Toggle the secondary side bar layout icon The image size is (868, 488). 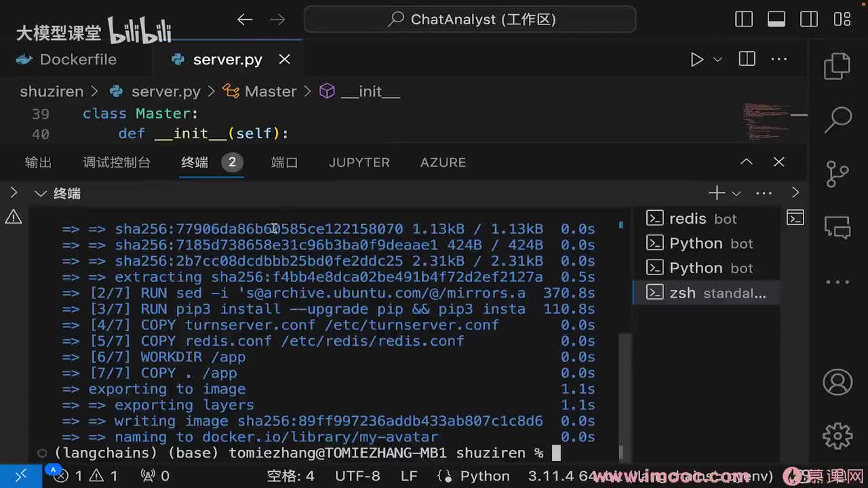tap(809, 19)
